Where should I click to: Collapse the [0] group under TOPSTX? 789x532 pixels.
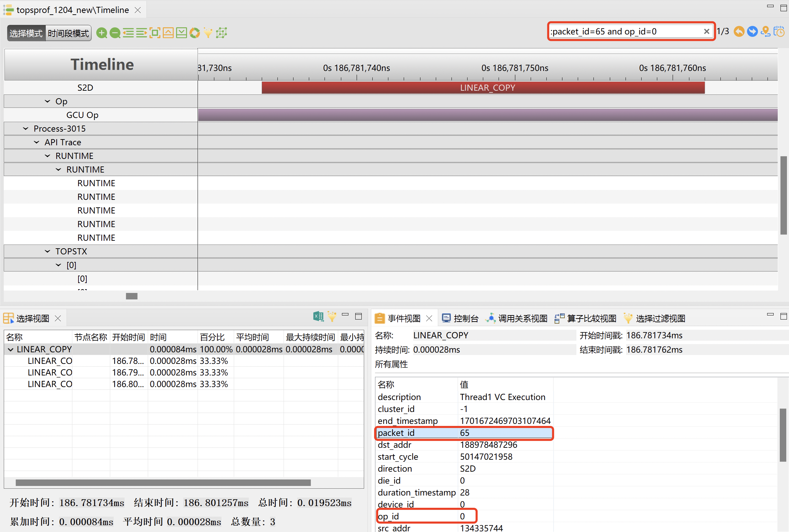58,265
